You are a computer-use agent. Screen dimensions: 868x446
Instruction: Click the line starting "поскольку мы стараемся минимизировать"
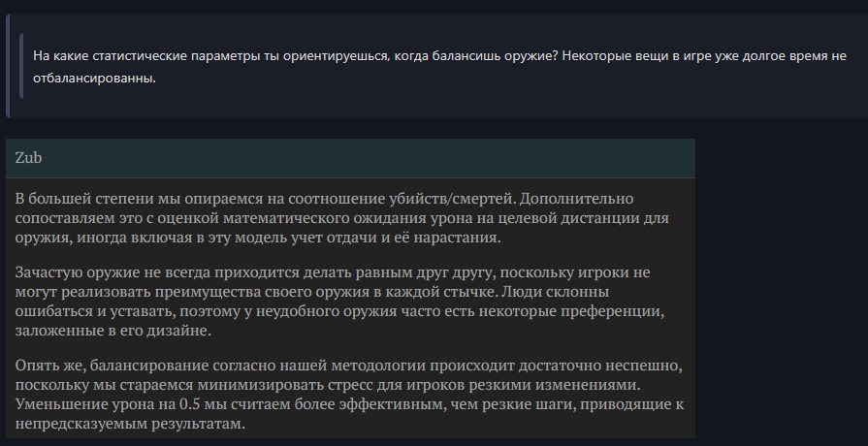click(328, 385)
